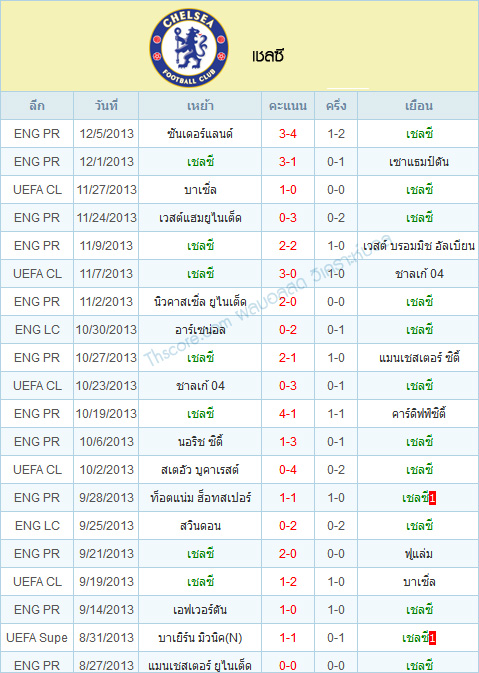This screenshot has height=673, width=479.
Task: Select home team นิวคาสเซิ่ล ยูไนเต็ด
Action: click(x=200, y=302)
